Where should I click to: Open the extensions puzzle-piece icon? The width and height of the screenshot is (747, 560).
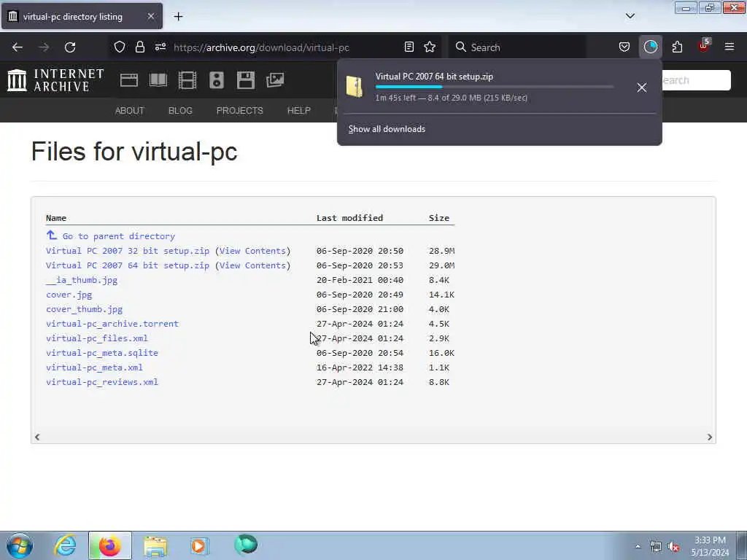tap(677, 47)
